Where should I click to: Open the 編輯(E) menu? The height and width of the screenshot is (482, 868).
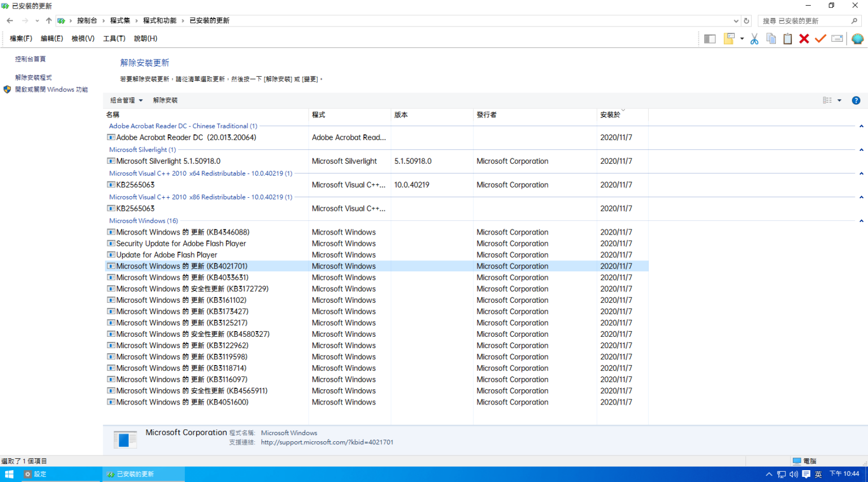tap(52, 38)
